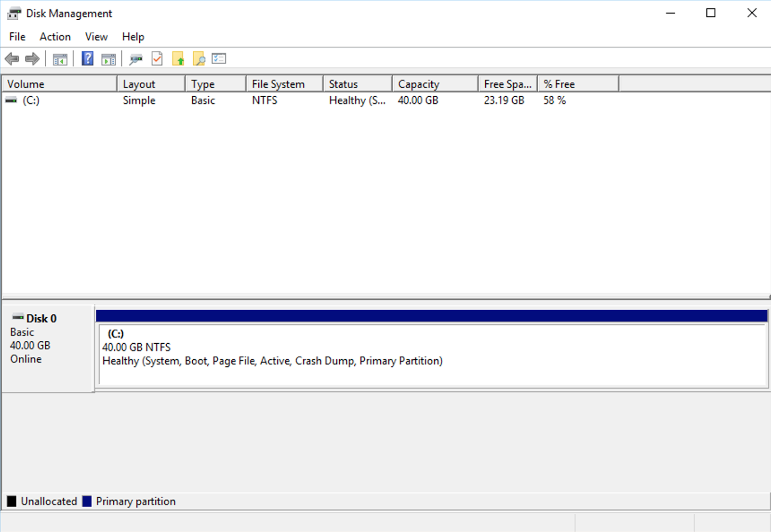
Task: Sort the list by the Volume column header
Action: click(59, 84)
